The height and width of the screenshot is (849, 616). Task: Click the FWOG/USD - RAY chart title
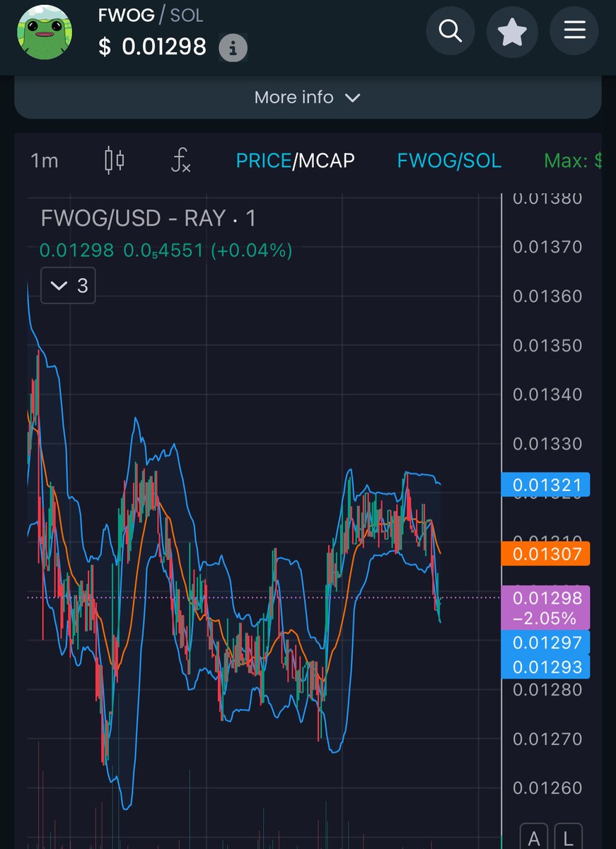(148, 219)
